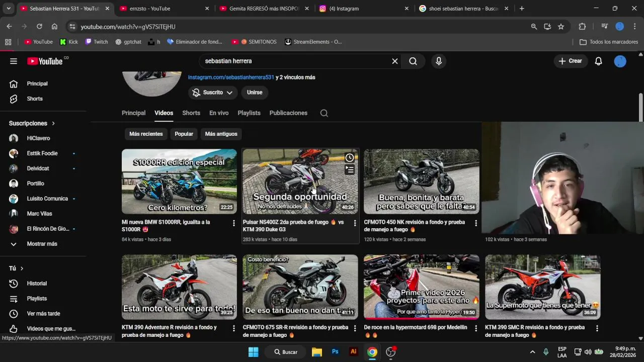644x362 pixels.
Task: Switch to En vivo tab
Action: [219, 113]
